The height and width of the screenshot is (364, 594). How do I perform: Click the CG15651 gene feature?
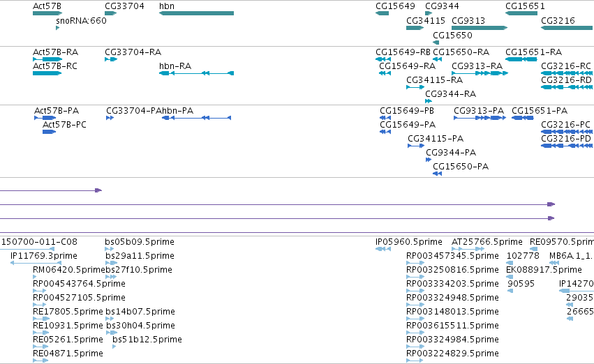(x=521, y=13)
